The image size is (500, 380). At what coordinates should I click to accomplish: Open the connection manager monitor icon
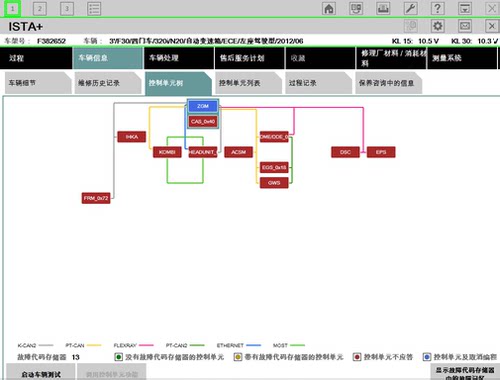click(x=356, y=8)
